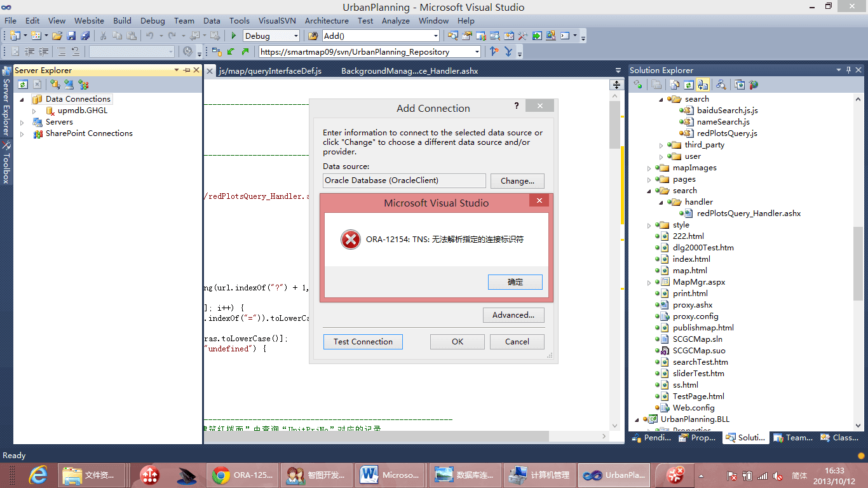The width and height of the screenshot is (868, 488).
Task: Click the green Start Debugging arrow
Action: pyautogui.click(x=234, y=36)
